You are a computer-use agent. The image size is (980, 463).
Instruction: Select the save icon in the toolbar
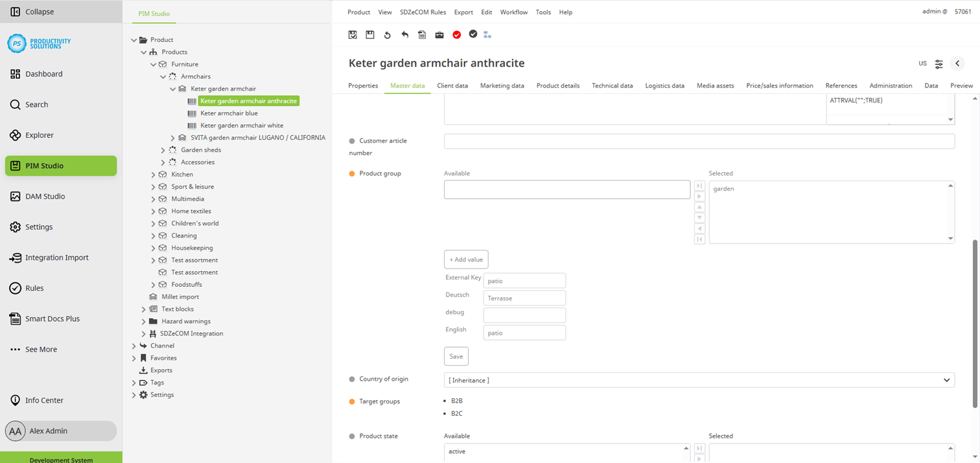[x=369, y=34]
